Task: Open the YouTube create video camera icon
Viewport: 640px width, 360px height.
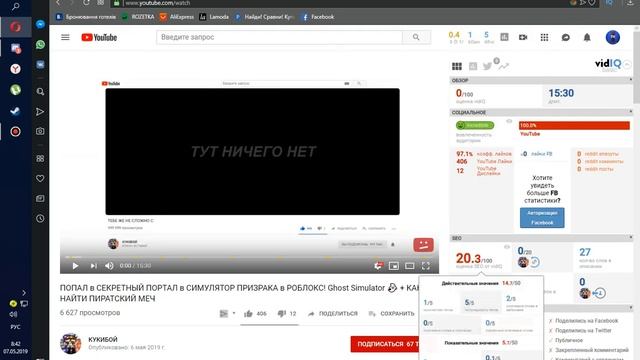Action: [523, 37]
